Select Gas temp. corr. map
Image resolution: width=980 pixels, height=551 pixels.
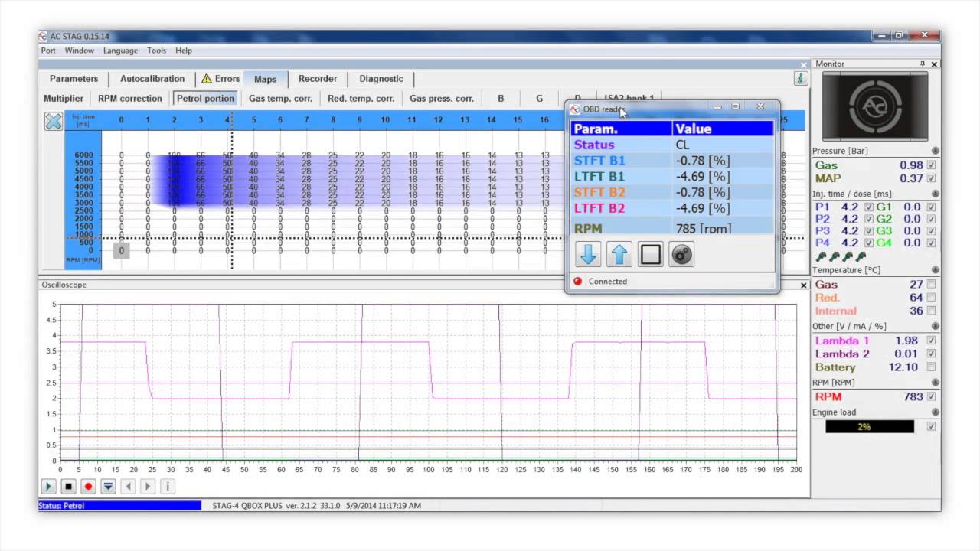coord(280,98)
